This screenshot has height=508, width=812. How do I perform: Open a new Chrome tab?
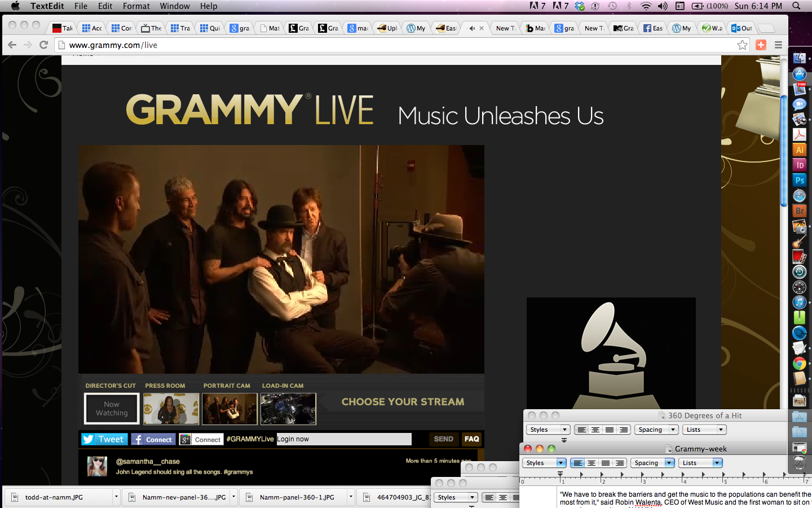tap(765, 28)
